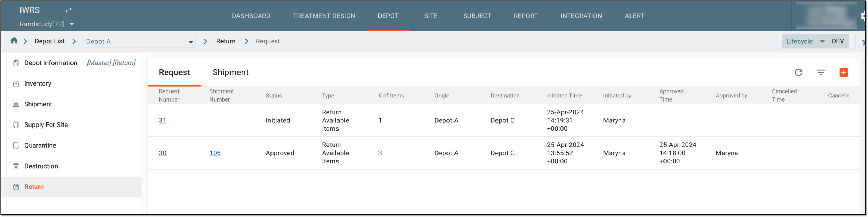Open shipment number 106
This screenshot has height=217, width=868.
215,153
